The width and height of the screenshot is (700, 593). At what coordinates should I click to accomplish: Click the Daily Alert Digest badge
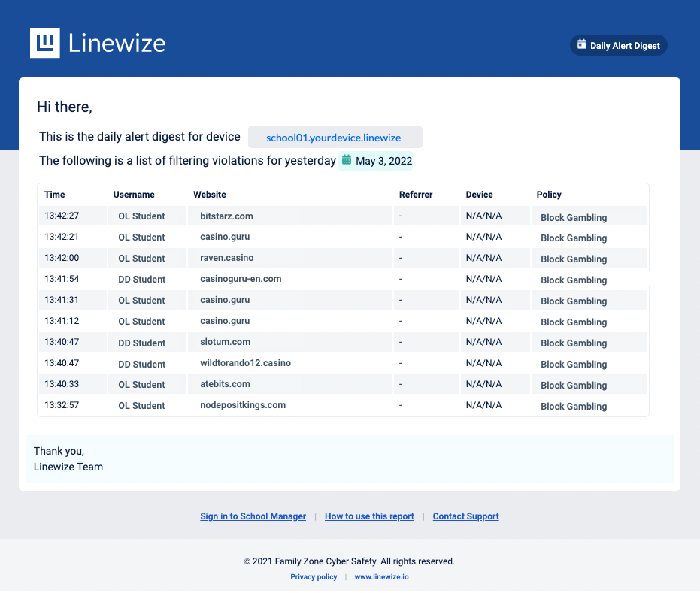(x=618, y=45)
